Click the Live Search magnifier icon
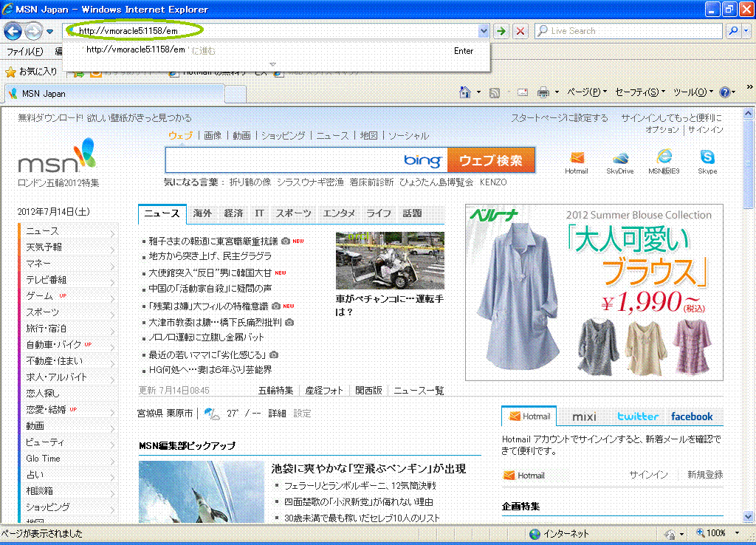The image size is (756, 545). point(733,31)
